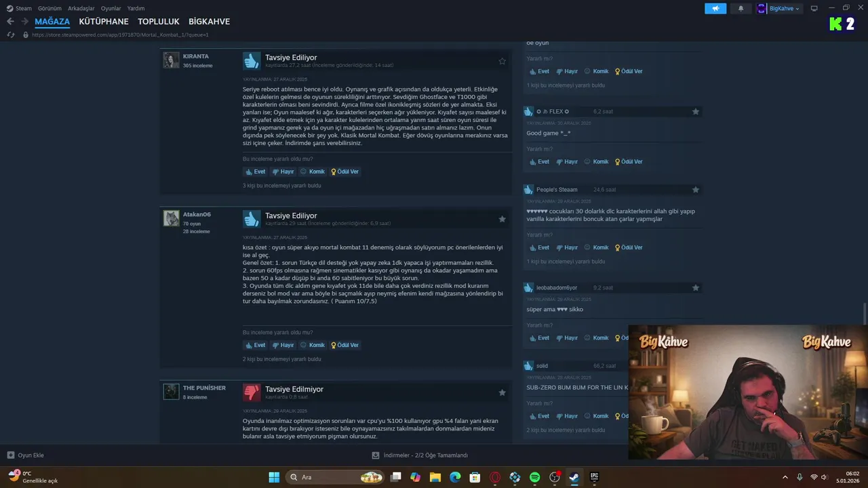This screenshot has width=868, height=488.
Task: Open KIRANTA's profile avatar
Action: (x=171, y=60)
